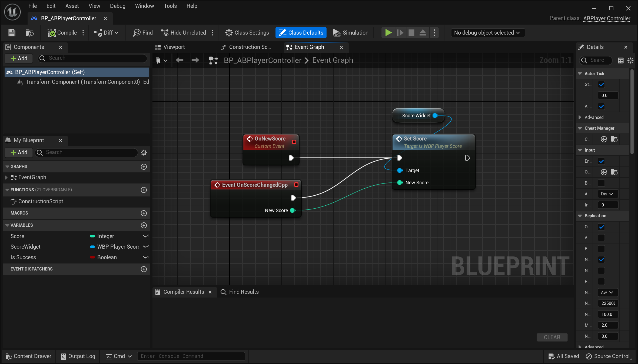The height and width of the screenshot is (364, 638).
Task: Expand Advanced under Actor Tick
Action: click(x=580, y=117)
